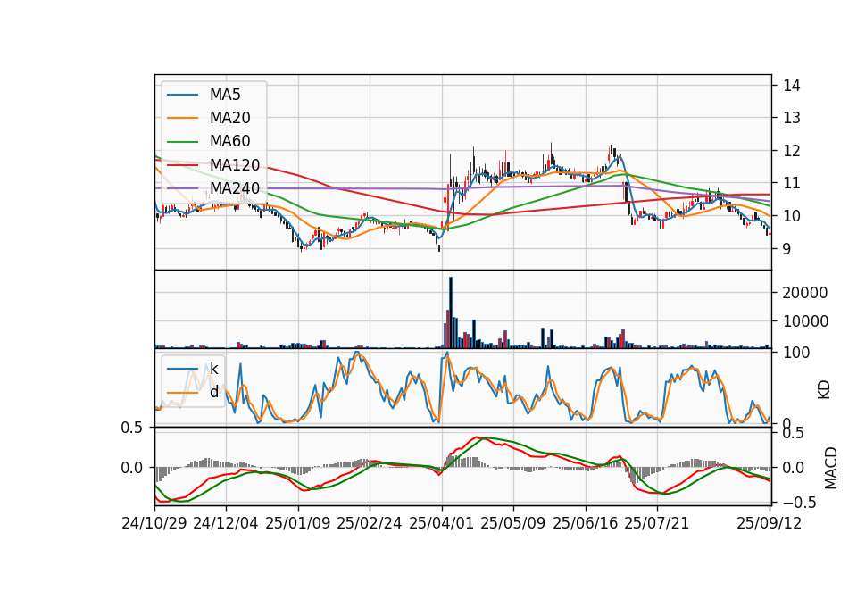Click the MA20 legend label
The image size is (857, 616).
pyautogui.click(x=229, y=118)
